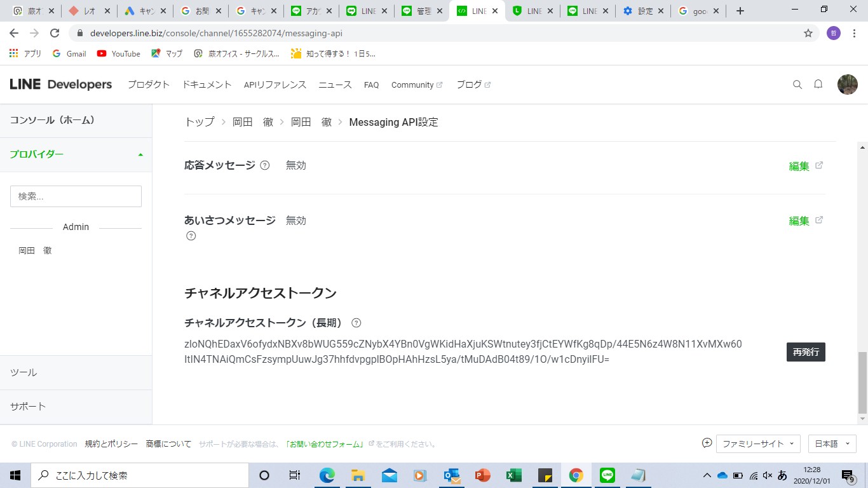Open the ファミリーサイト dropdown
Viewport: 868px width, 488px height.
pos(758,444)
